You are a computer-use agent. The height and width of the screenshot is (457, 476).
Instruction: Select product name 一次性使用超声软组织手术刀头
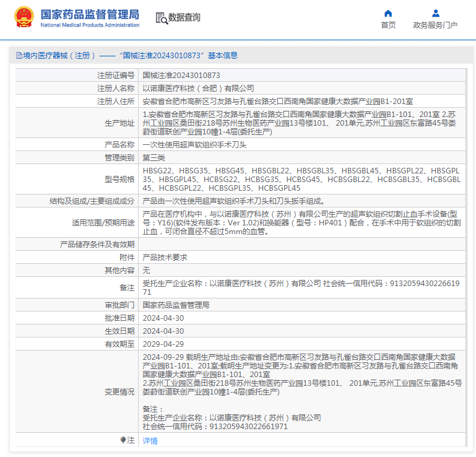[194, 144]
